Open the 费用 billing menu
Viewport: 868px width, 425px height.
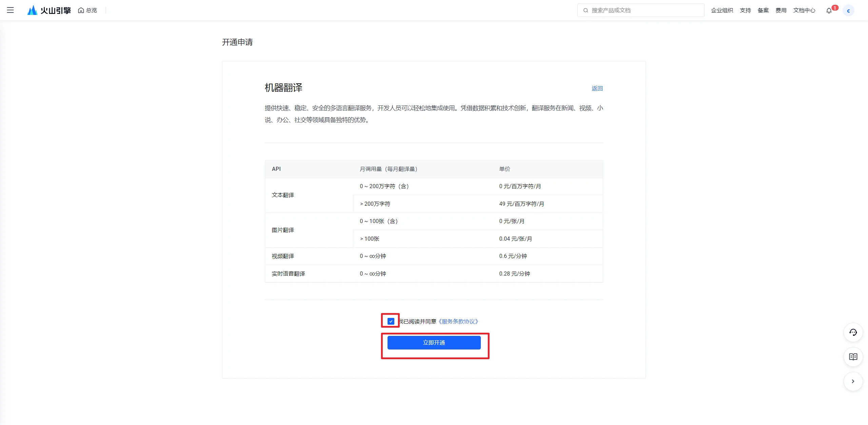click(x=782, y=10)
